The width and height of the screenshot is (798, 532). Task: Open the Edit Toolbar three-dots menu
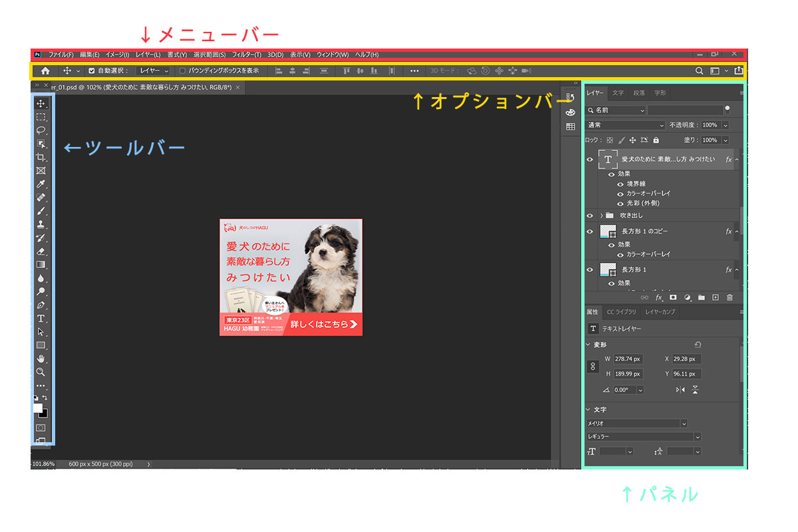41,385
